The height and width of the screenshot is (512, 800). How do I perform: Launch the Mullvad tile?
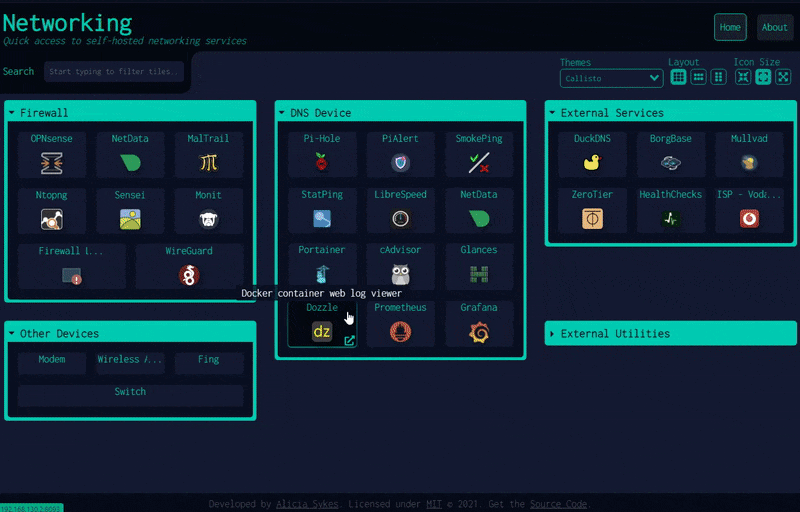[749, 155]
